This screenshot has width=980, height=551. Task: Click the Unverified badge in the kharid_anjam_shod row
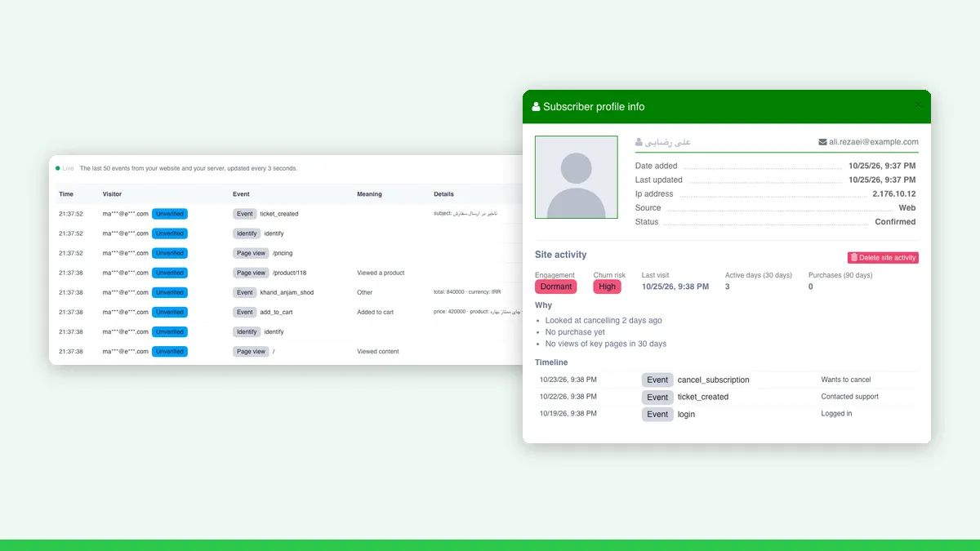[x=170, y=292]
